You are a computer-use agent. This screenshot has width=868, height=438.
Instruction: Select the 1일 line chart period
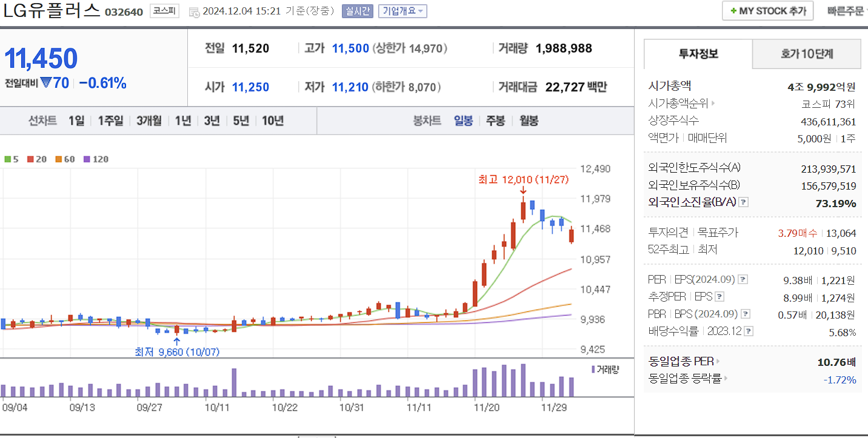pyautogui.click(x=76, y=121)
